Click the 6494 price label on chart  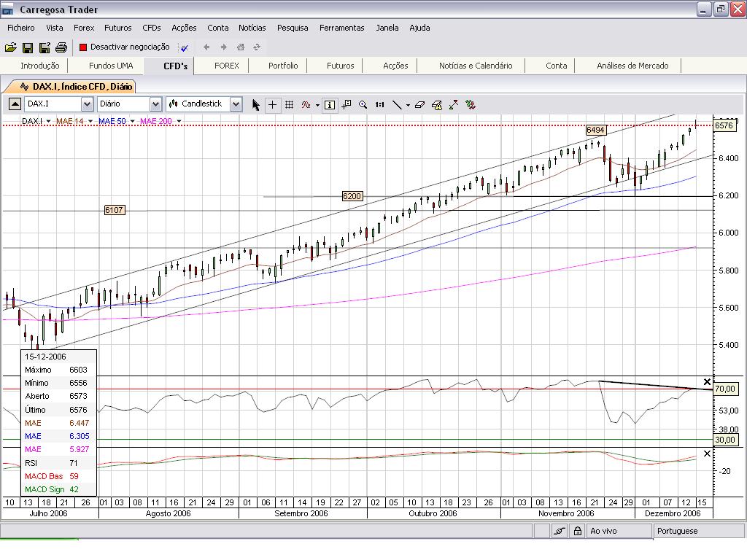click(595, 130)
